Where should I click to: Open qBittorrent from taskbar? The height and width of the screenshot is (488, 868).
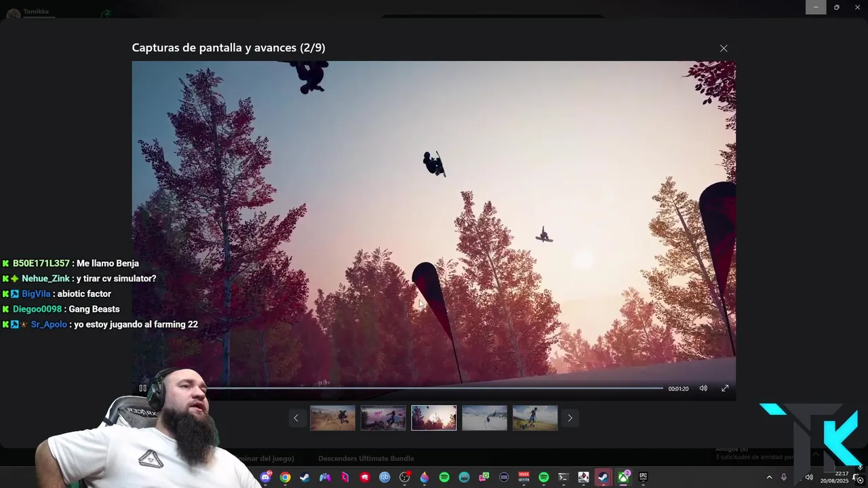point(384,477)
